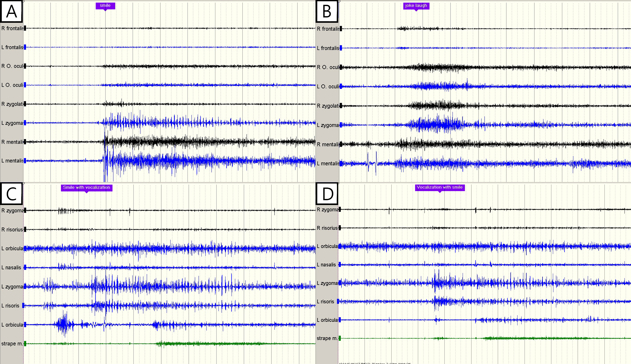Click strape m. label in Vocalization with smile panel
The width and height of the screenshot is (631, 364).
(327, 338)
